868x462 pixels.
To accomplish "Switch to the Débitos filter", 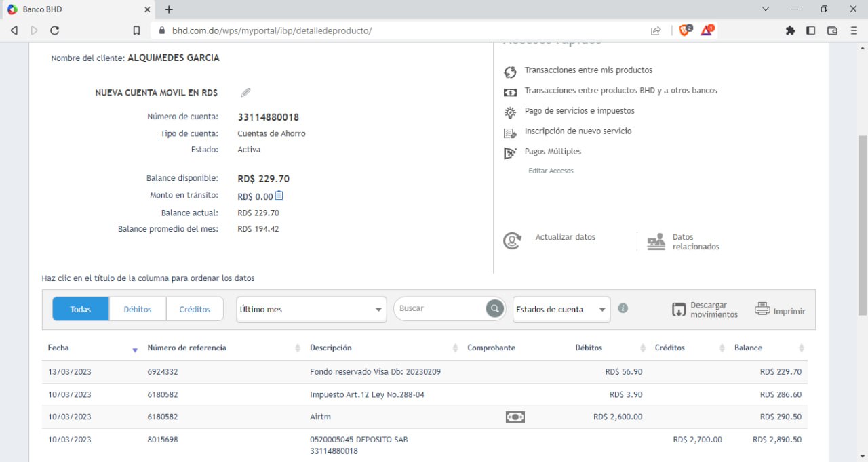I will click(138, 309).
